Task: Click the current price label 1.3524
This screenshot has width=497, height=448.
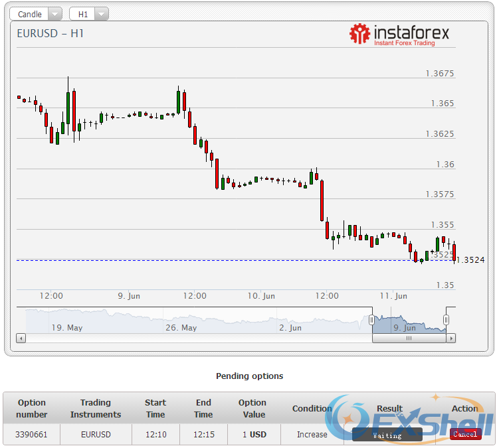Action: [x=470, y=260]
